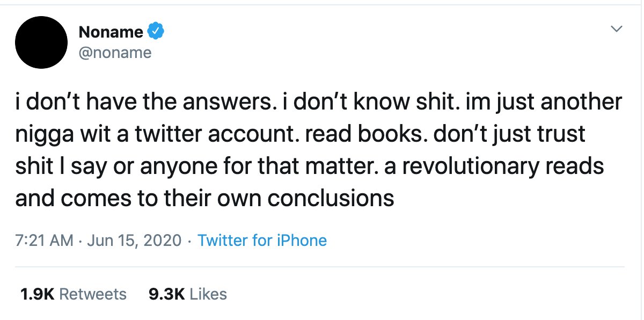Click the line starting "nigga wit a twitter"
The height and width of the screenshot is (320, 644).
pyautogui.click(x=301, y=135)
